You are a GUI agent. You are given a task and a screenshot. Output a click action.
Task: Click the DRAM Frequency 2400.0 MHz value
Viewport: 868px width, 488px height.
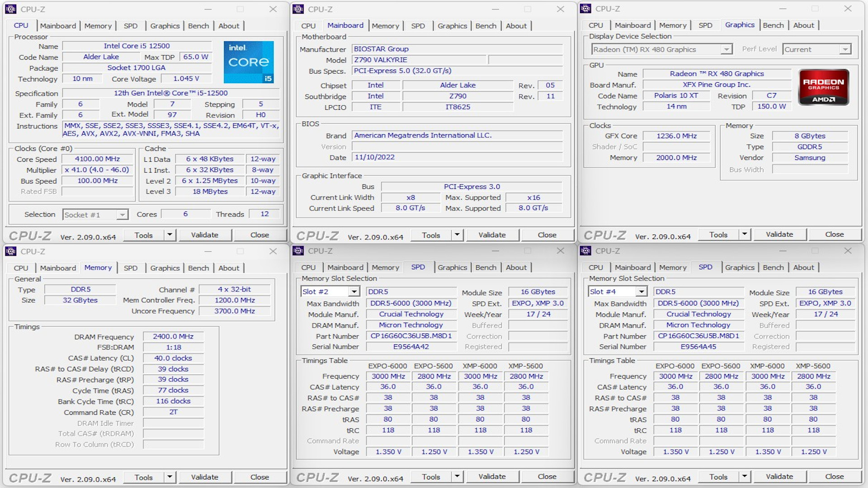click(x=173, y=337)
